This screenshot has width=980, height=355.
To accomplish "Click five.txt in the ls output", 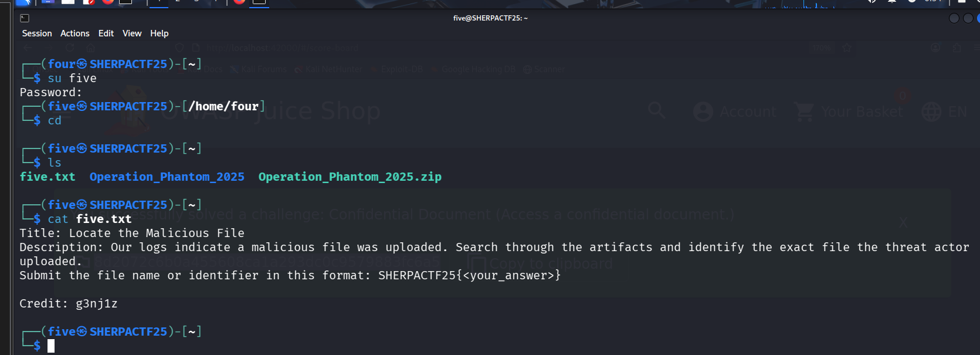I will 48,177.
